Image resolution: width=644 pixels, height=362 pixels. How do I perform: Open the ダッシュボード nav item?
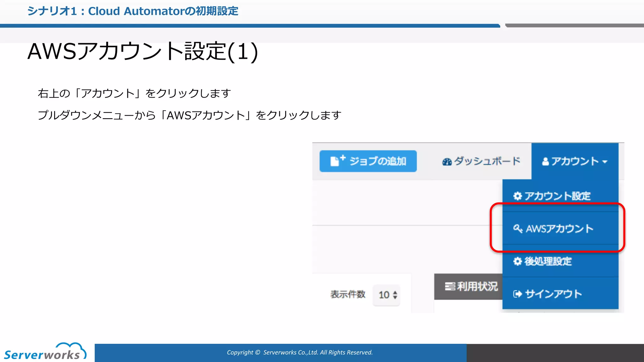(x=481, y=161)
